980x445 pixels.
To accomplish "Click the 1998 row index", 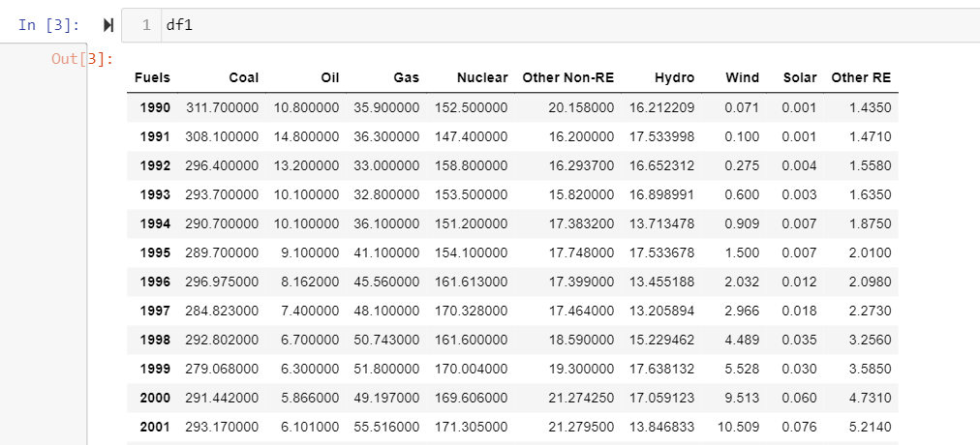I will [x=155, y=340].
